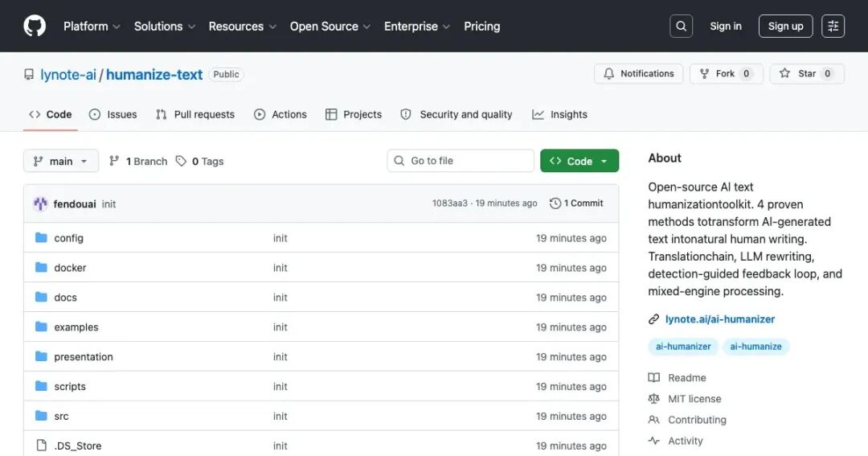Viewport: 868px width, 456px height.
Task: Click the docker folder icon
Action: click(41, 268)
